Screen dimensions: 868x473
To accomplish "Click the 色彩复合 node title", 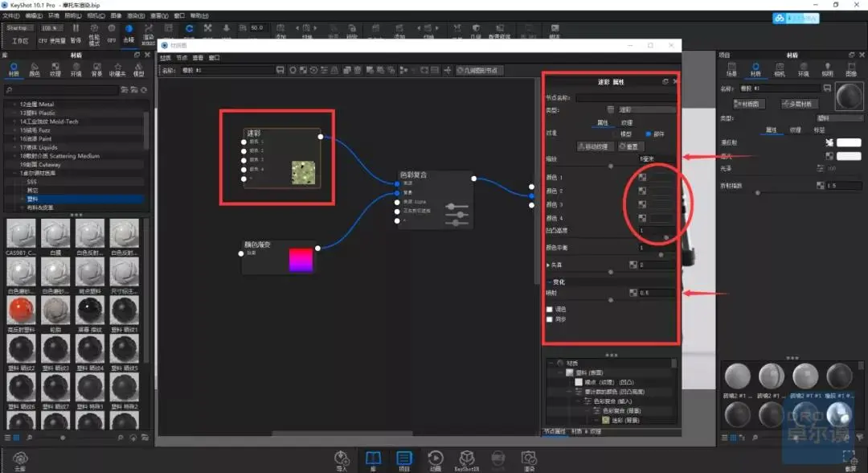I will (414, 175).
